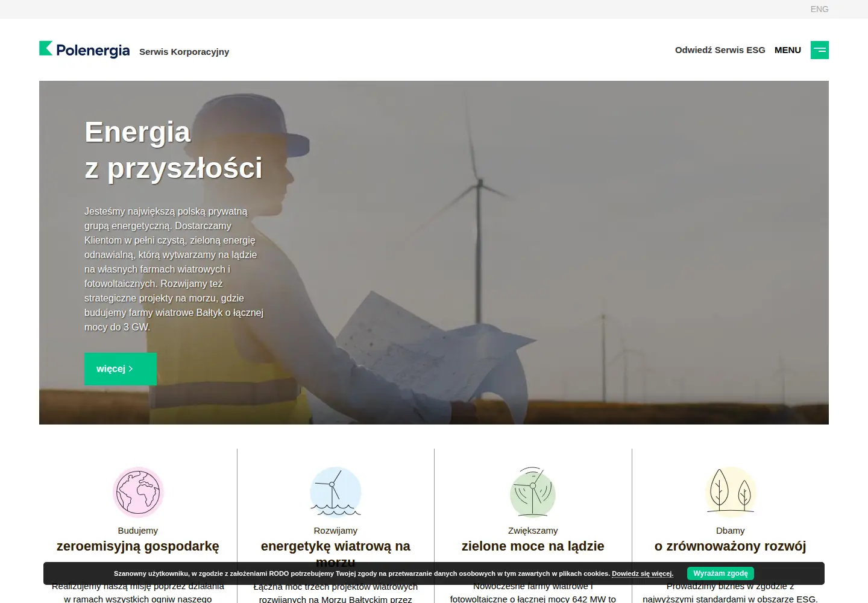Screen dimensions: 868x603
Task: Open the green hamburger menu icon
Action: pyautogui.click(x=820, y=50)
